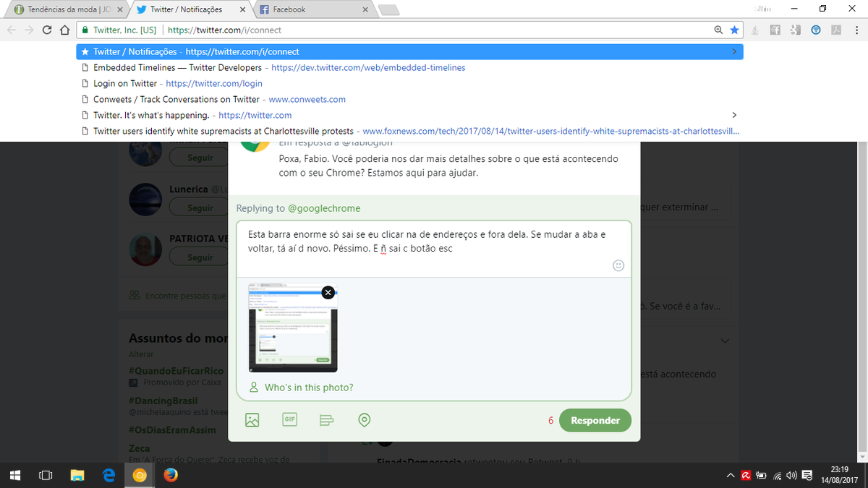This screenshot has width=868, height=488.
Task: Open Windows Start menu
Action: pos(14,475)
